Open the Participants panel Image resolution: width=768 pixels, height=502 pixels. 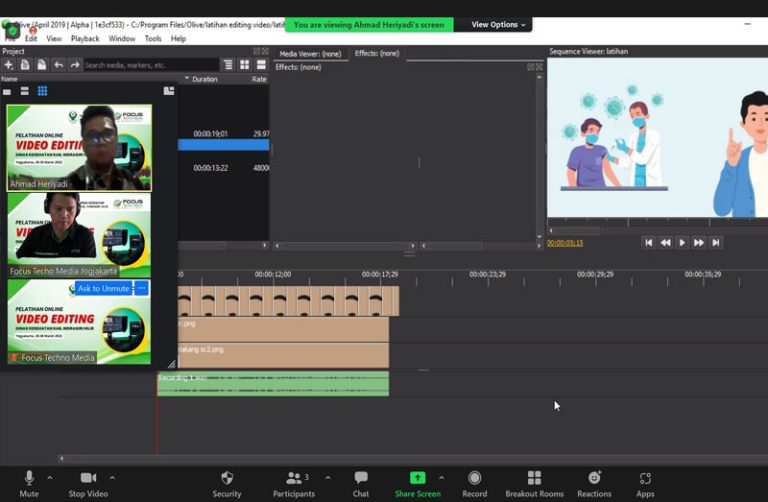tap(294, 478)
